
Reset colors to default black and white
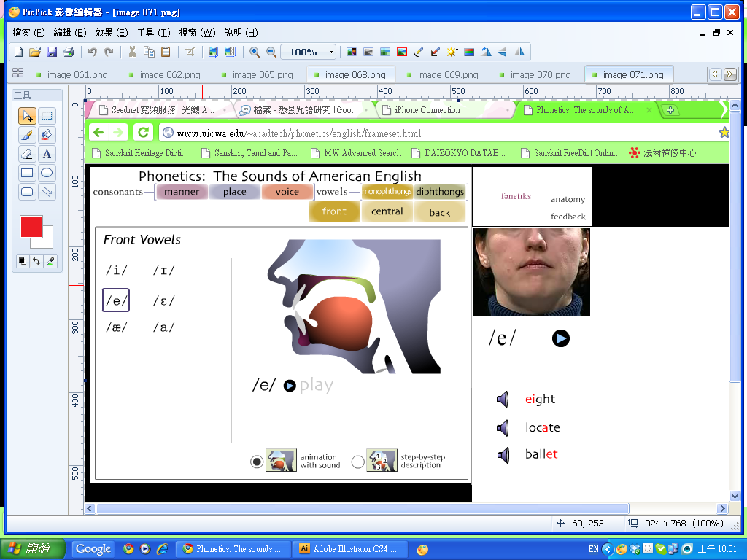tap(23, 260)
